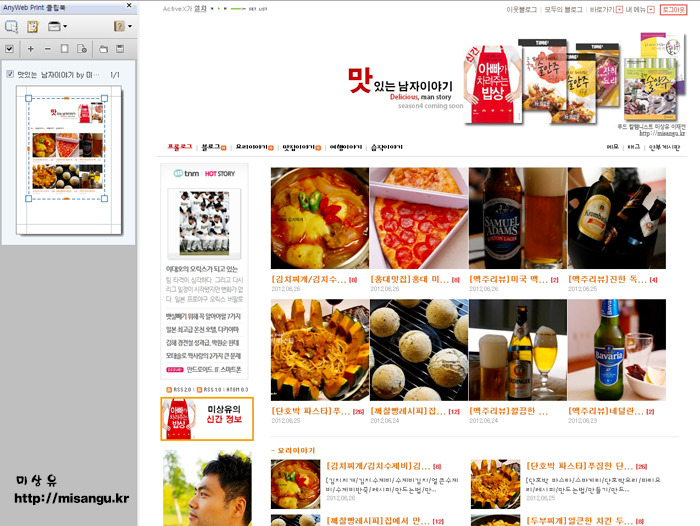The height and width of the screenshot is (526, 700).
Task: Open 안드로이드, IT 스마트폰 sidebar link
Action: click(214, 369)
